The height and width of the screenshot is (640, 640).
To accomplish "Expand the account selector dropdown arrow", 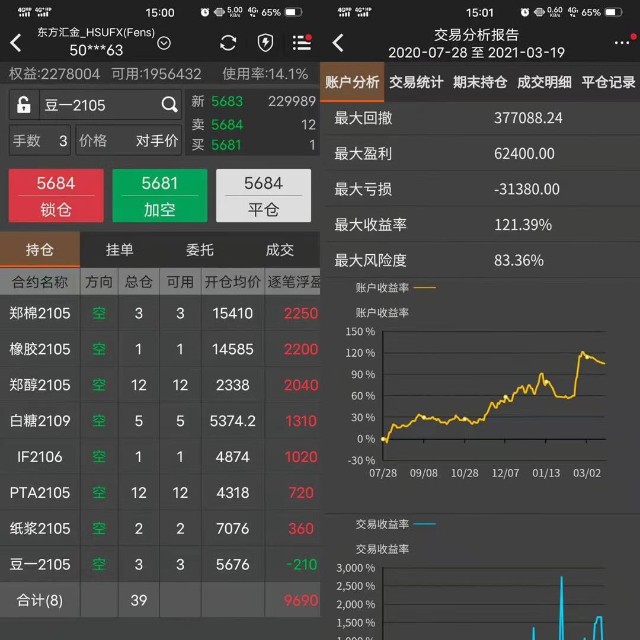I will point(164,43).
